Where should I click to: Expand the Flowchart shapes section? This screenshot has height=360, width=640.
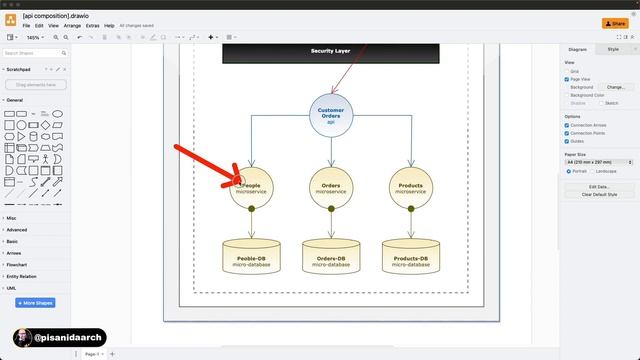(17, 265)
